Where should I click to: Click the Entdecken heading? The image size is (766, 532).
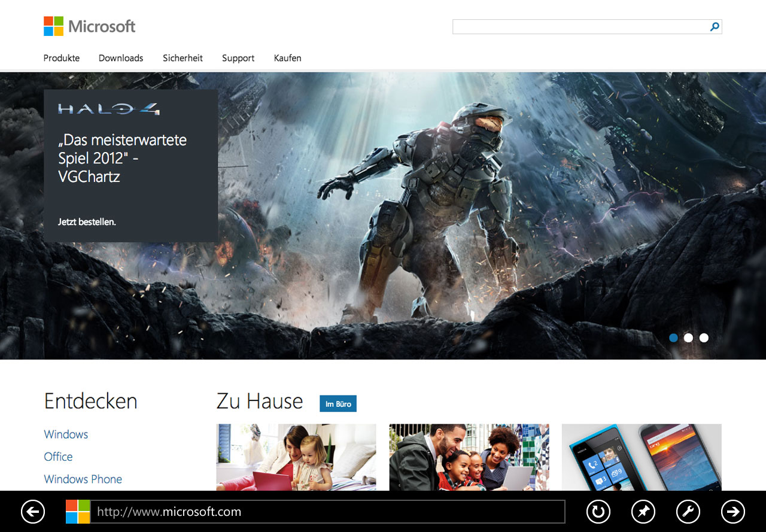[x=91, y=401]
